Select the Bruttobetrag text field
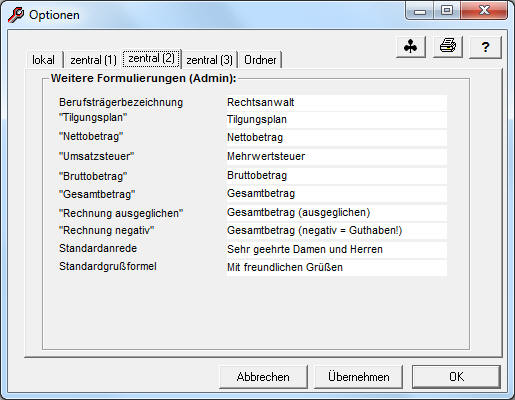Image resolution: width=515 pixels, height=400 pixels. [337, 176]
